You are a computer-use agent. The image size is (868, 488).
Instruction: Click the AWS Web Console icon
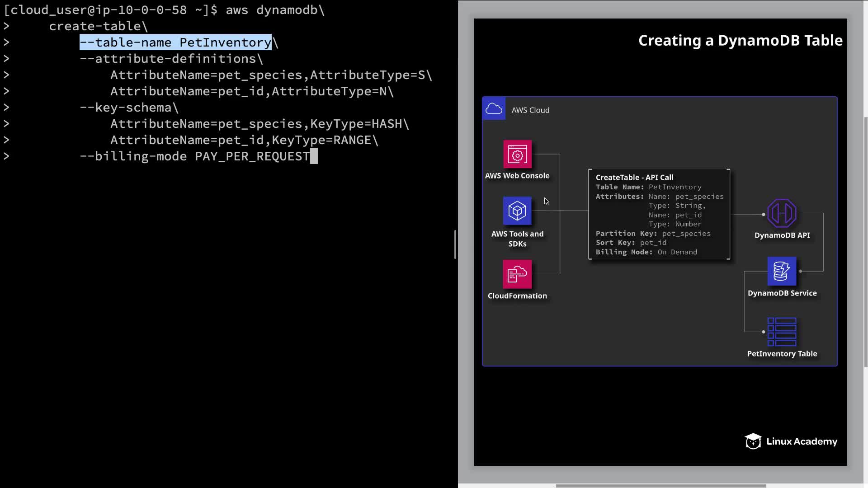pos(517,155)
